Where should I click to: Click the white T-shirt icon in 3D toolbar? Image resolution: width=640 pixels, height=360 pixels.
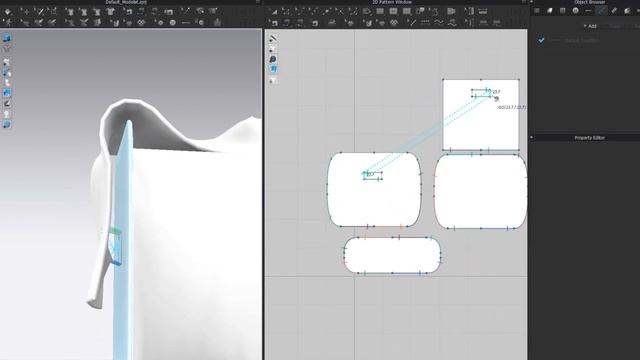[x=110, y=12]
